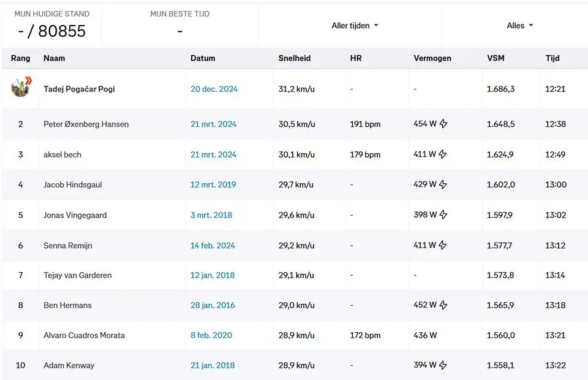
Task: Click the power value 436 W
Action: coord(425,335)
